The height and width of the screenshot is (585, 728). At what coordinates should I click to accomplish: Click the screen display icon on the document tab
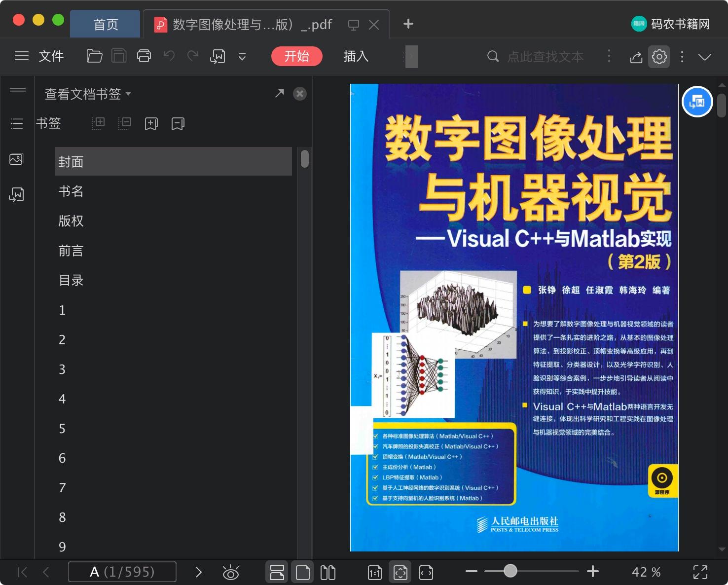[x=353, y=25]
